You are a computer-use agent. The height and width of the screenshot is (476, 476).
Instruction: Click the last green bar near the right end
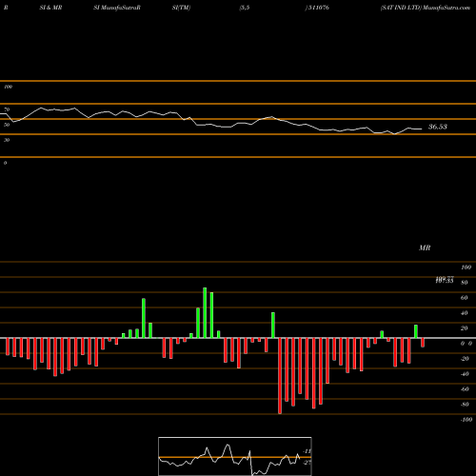coord(416,331)
